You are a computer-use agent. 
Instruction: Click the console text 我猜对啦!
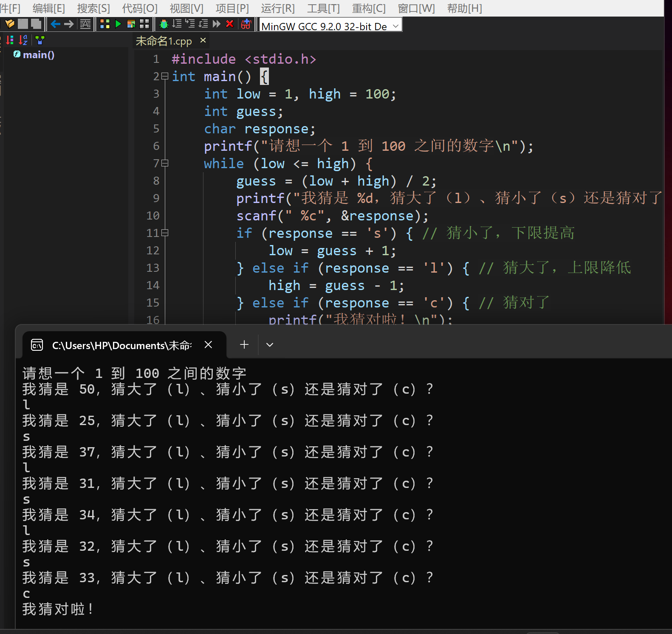pos(58,609)
